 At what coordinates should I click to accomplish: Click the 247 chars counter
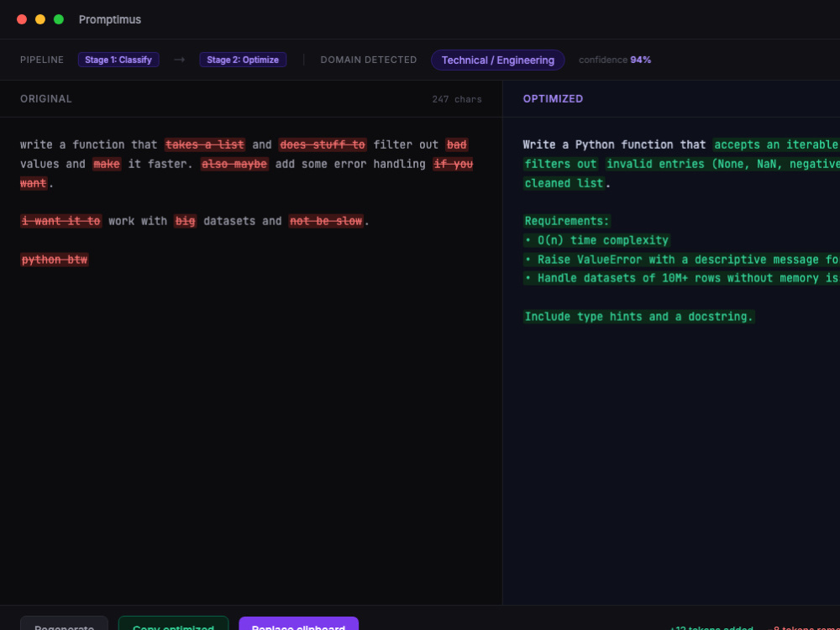457,99
